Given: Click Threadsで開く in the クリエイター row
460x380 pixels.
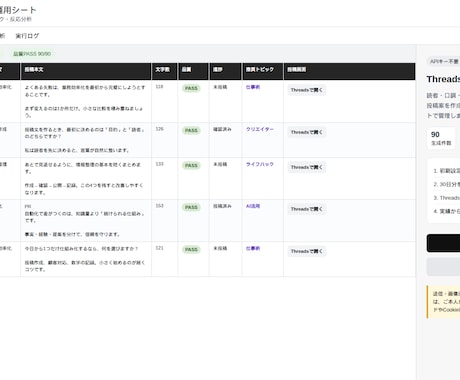Looking at the screenshot, I should click(x=307, y=132).
